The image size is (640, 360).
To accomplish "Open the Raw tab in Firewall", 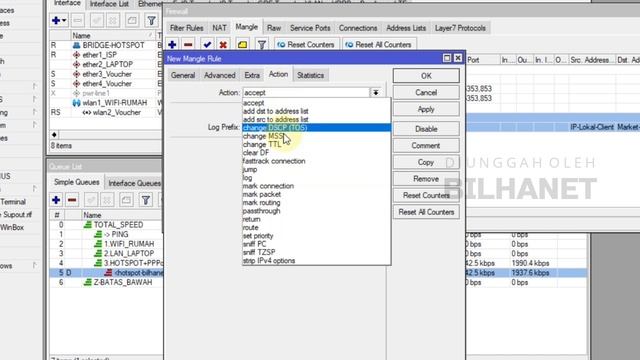I will point(274,28).
